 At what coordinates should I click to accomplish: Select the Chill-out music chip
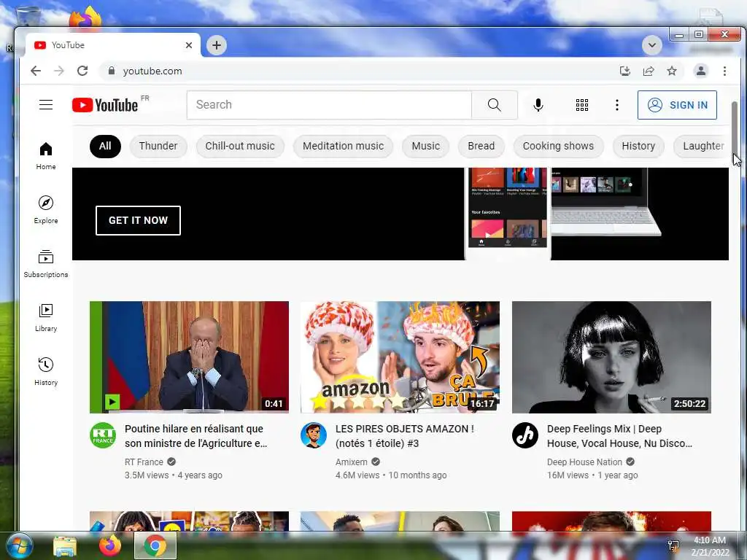(x=240, y=146)
